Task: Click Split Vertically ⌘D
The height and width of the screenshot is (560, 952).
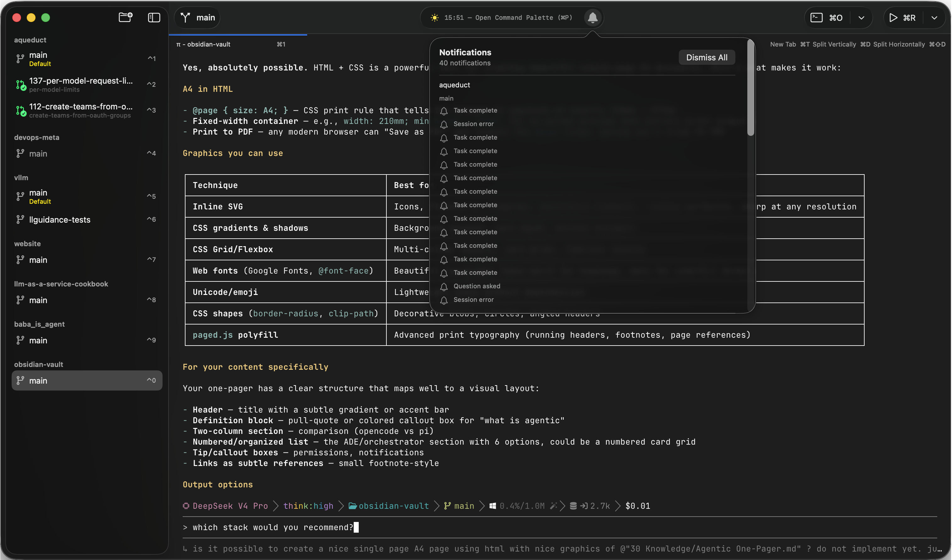Action: click(841, 44)
